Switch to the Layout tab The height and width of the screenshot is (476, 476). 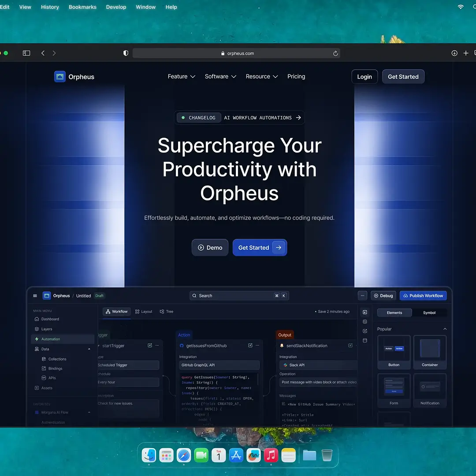pyautogui.click(x=144, y=312)
